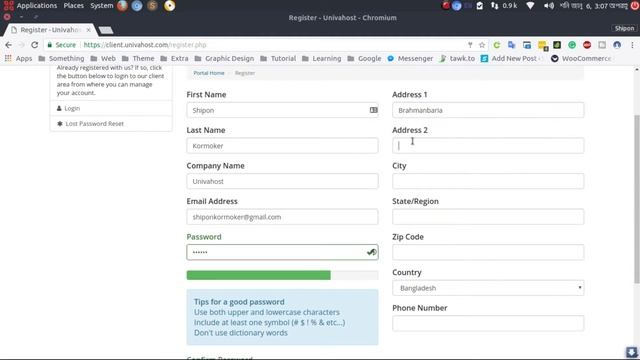
Task: Go to Portal Home breadcrumb
Action: (209, 73)
